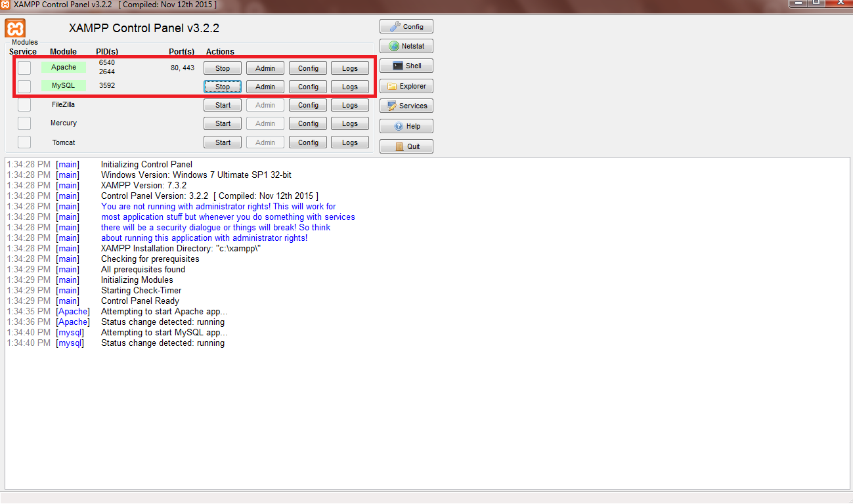Image resolution: width=853 pixels, height=504 pixels.
Task: Click the Tomcat module label
Action: 64,142
